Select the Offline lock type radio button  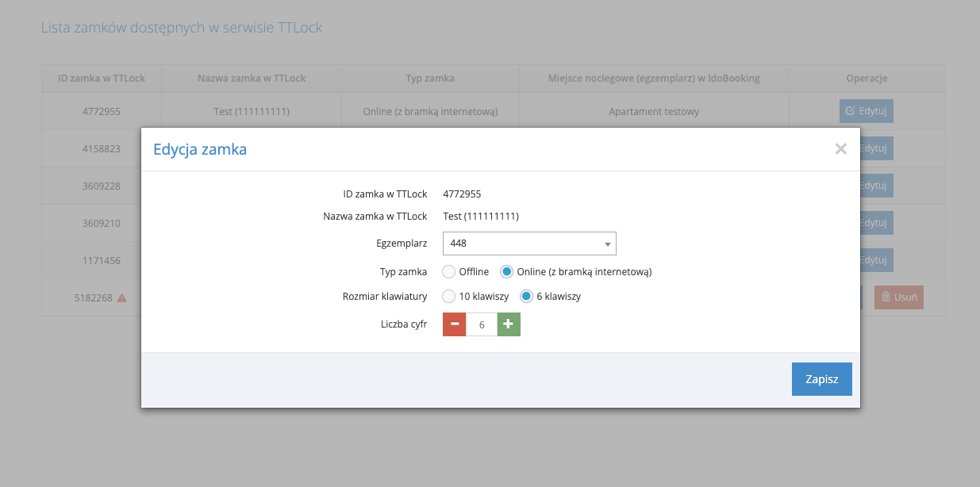click(449, 271)
